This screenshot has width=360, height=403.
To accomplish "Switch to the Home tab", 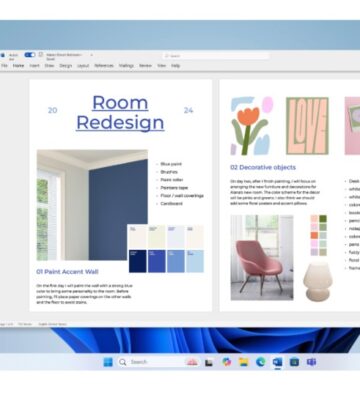I will point(18,66).
